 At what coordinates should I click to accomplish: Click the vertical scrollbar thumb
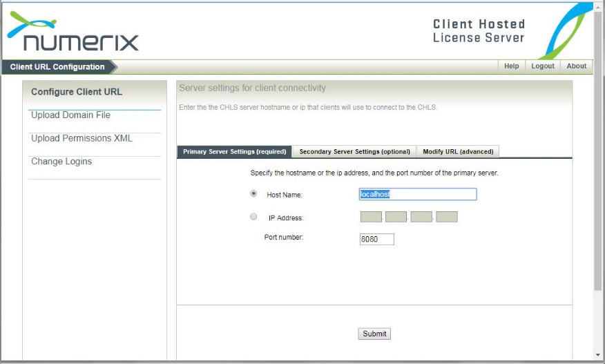pos(598,151)
